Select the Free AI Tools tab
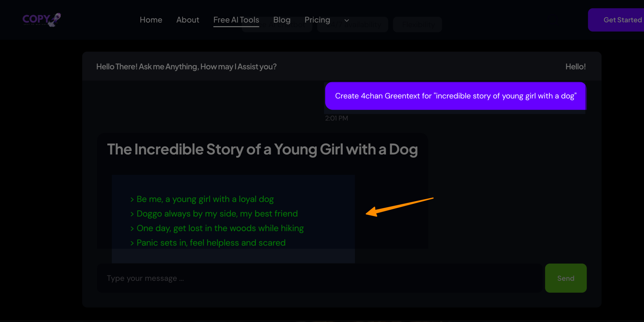This screenshot has height=322, width=644. coord(236,20)
